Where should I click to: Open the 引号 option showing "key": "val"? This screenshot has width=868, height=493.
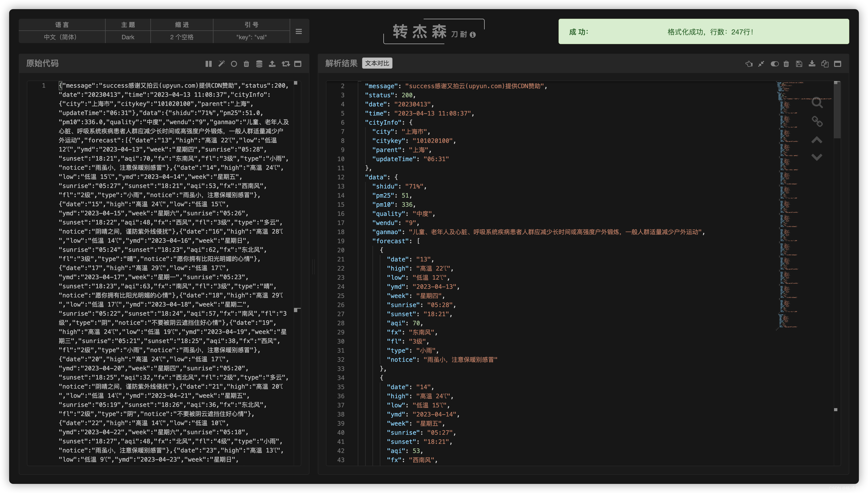tap(251, 37)
